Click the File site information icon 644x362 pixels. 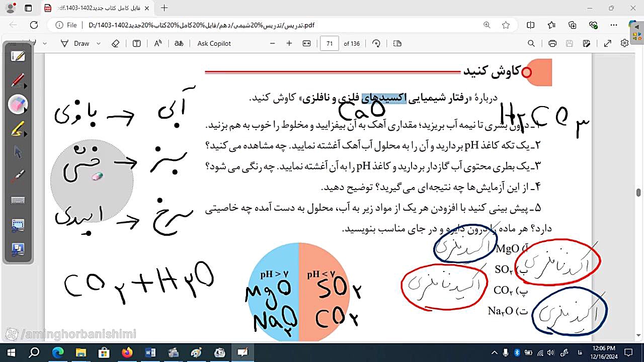pos(66,25)
